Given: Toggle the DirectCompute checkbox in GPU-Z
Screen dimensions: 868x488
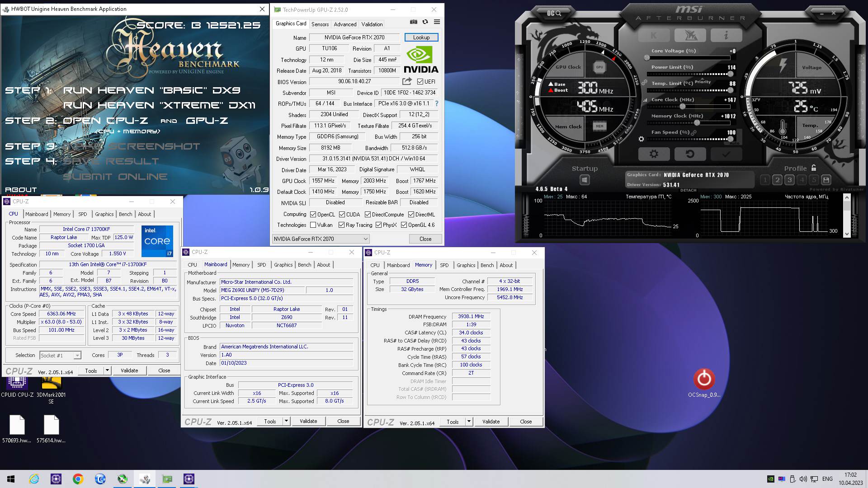Looking at the screenshot, I should coord(368,215).
